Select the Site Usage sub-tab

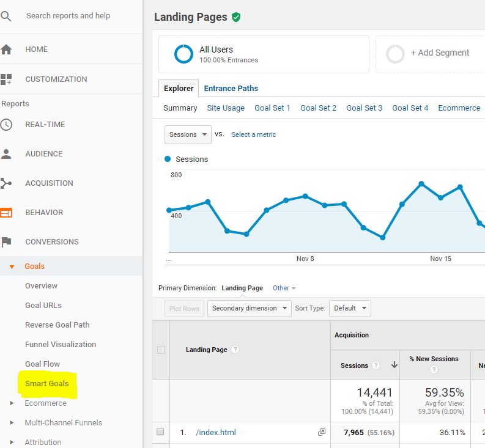[x=226, y=108]
